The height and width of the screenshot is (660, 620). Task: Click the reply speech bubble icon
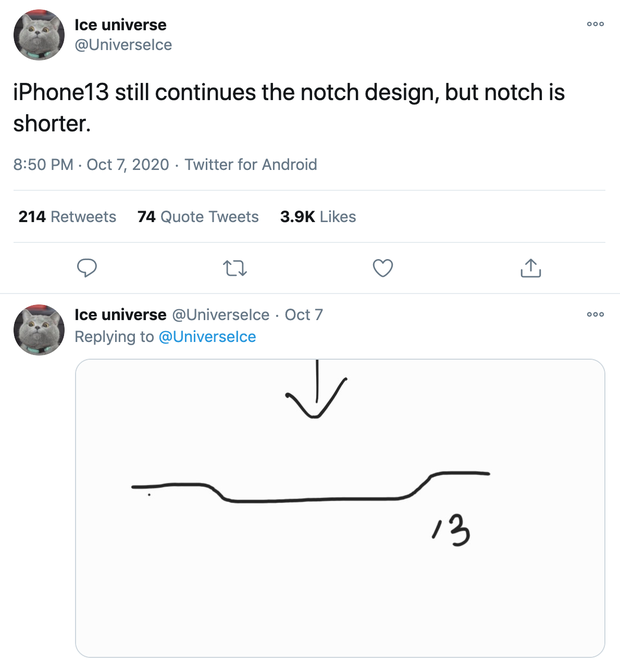tap(88, 267)
